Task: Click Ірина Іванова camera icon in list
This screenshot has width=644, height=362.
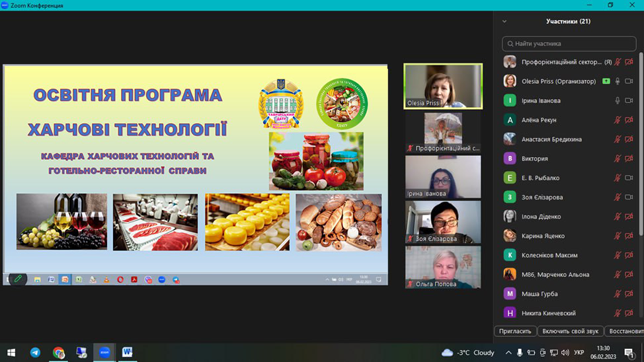Action: click(629, 100)
